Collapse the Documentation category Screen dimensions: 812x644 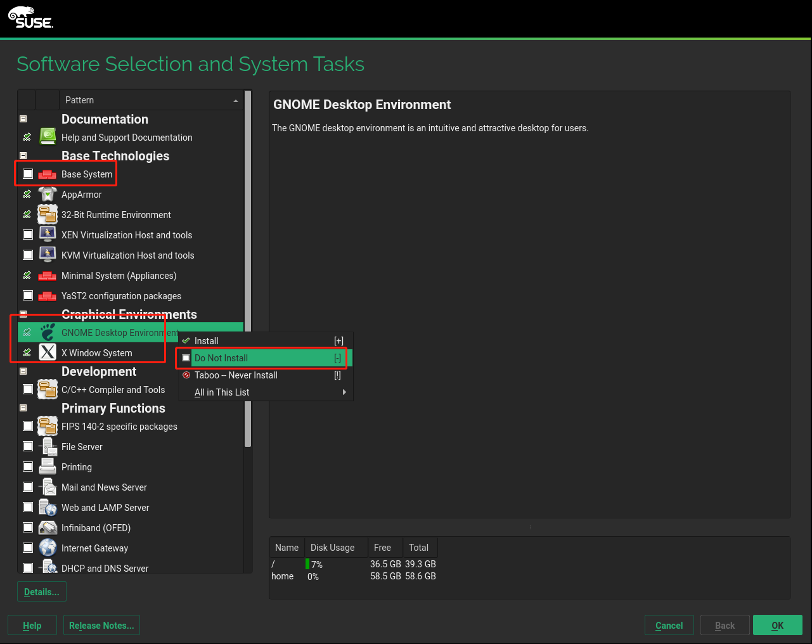coord(23,119)
